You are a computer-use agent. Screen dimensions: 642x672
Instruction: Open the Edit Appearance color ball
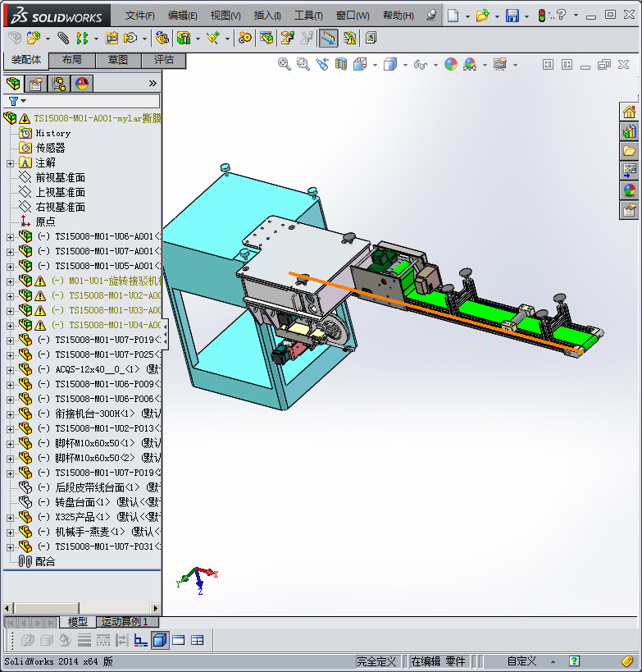[x=451, y=64]
